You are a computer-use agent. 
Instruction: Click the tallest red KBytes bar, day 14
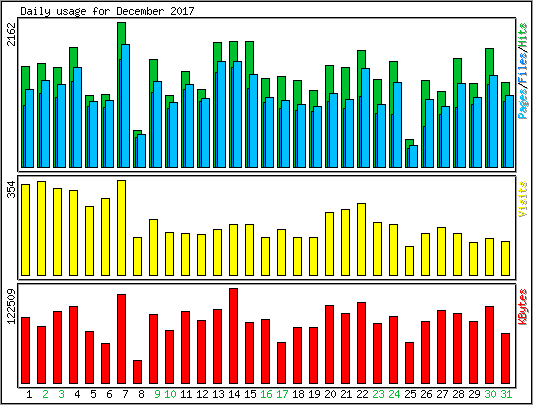pos(234,336)
